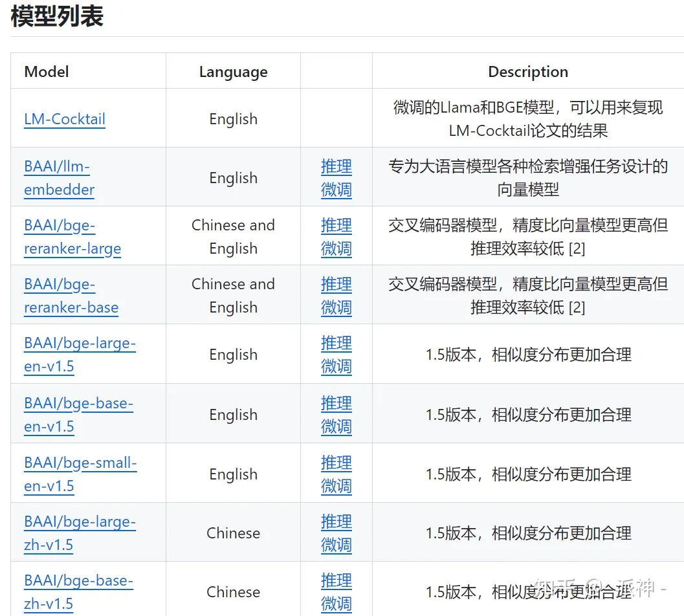The width and height of the screenshot is (684, 616).
Task: Click 推理 link for bge-base-zh-v1.5
Action: pos(336,580)
